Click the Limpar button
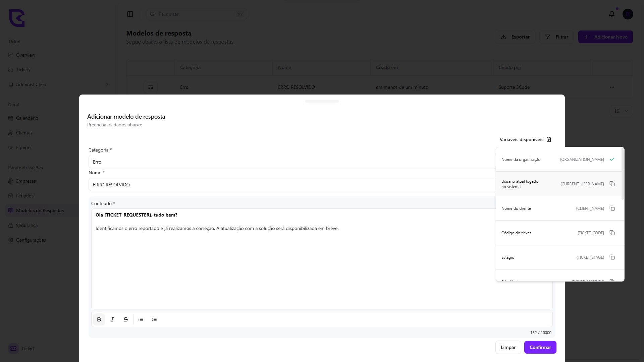This screenshot has width=644, height=362. tap(508, 347)
